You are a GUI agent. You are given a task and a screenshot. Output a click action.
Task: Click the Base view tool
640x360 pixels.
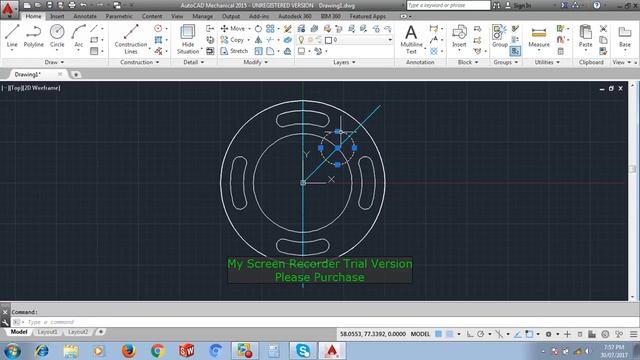point(625,36)
